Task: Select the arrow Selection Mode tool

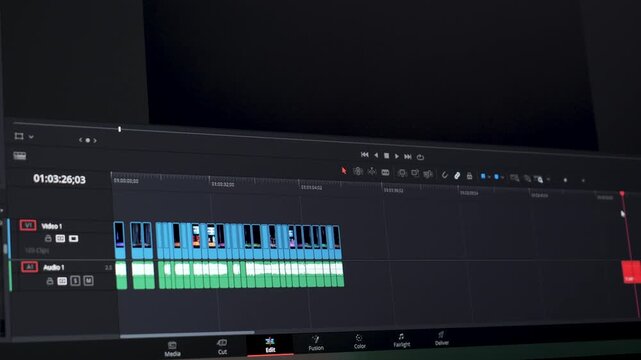Action: click(x=344, y=171)
